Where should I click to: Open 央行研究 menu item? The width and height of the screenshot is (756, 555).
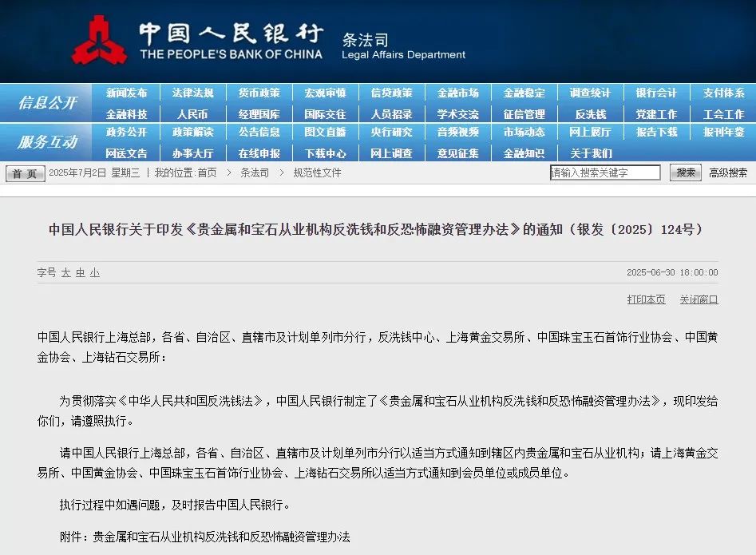click(x=391, y=132)
